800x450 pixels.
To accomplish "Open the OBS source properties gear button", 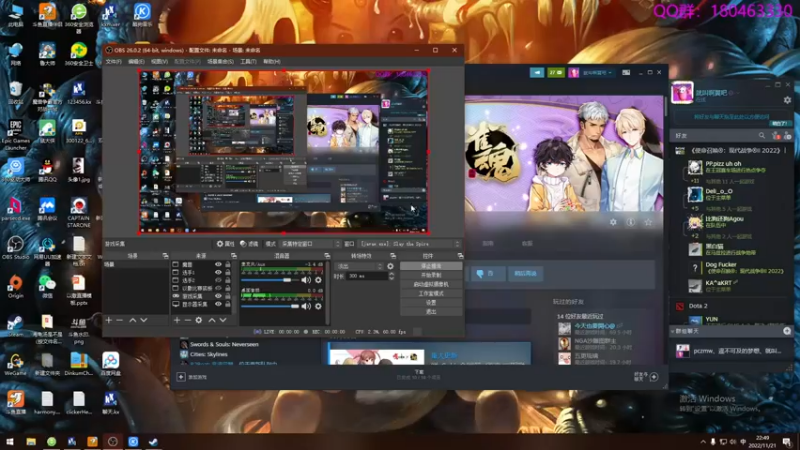I will pyautogui.click(x=225, y=244).
